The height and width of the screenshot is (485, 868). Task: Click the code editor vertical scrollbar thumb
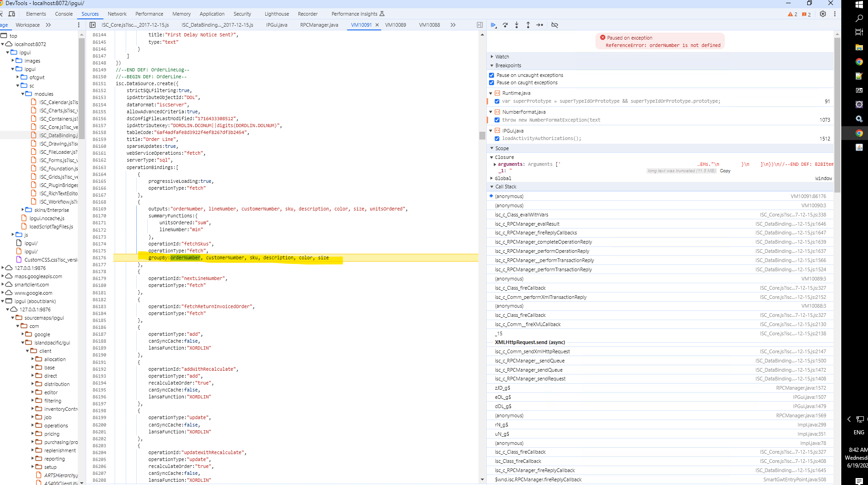[x=482, y=135]
